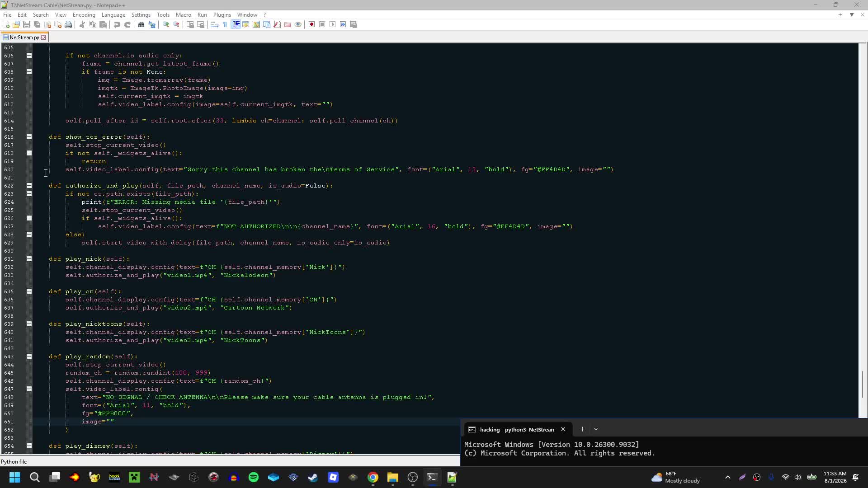
Task: Toggle monitoring eye icon
Action: click(298, 24)
